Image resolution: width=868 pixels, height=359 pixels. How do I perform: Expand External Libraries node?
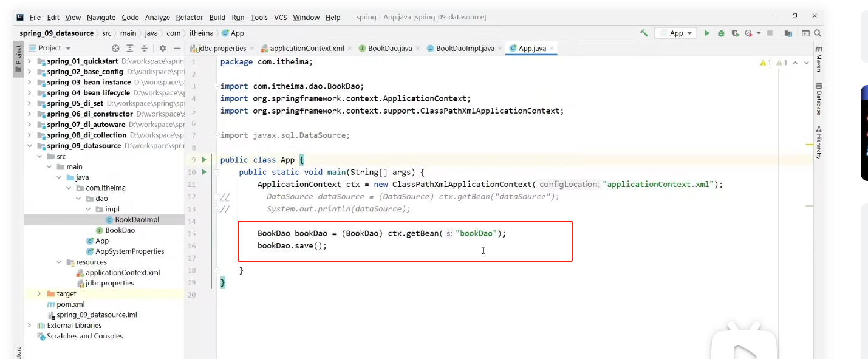pyautogui.click(x=29, y=326)
